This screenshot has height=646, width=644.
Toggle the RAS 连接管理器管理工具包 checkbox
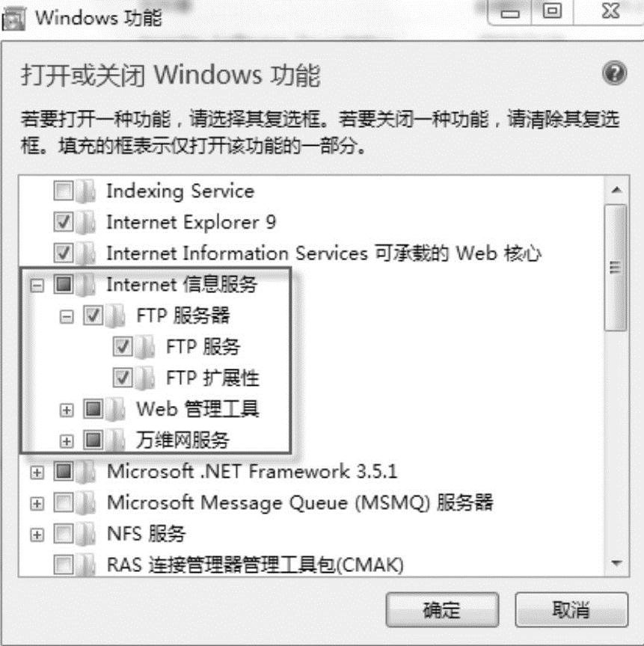(64, 565)
